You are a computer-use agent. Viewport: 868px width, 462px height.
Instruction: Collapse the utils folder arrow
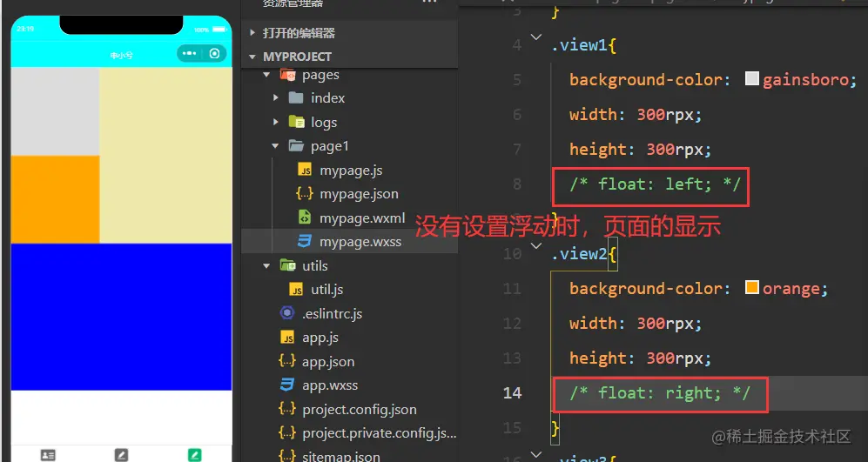(x=266, y=265)
